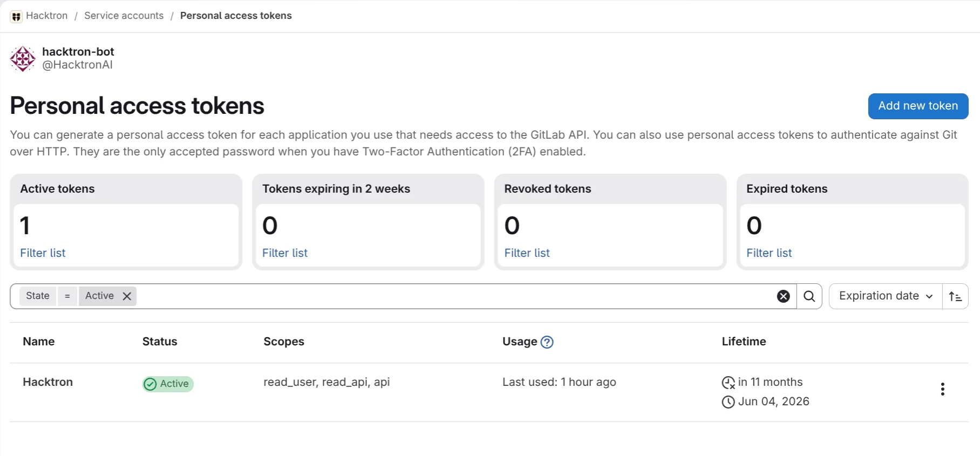Click the Status column header
Image resolution: width=980 pixels, height=456 pixels.
coord(160,342)
